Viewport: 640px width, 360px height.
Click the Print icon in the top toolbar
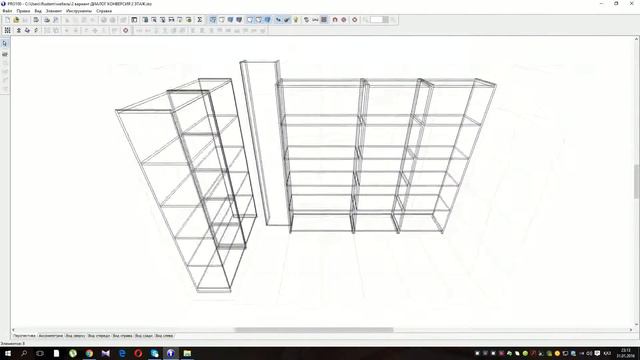[47, 20]
